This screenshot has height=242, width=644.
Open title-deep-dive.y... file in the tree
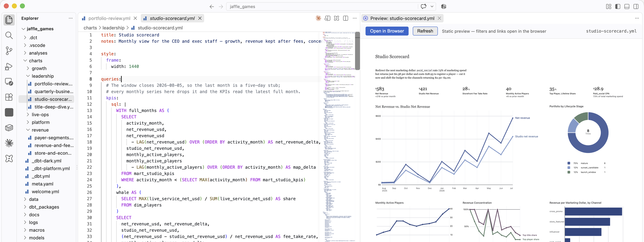[x=54, y=107]
